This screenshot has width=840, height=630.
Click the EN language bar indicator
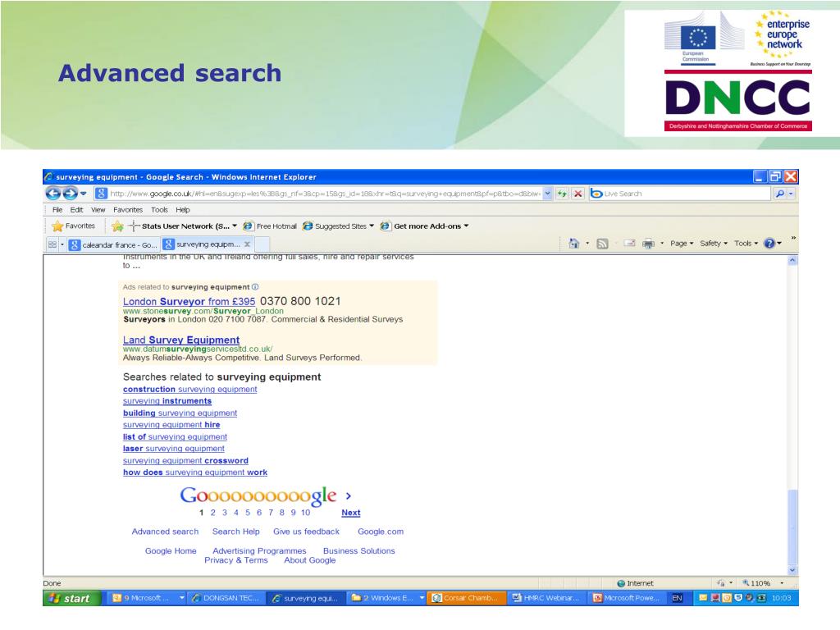tap(677, 598)
